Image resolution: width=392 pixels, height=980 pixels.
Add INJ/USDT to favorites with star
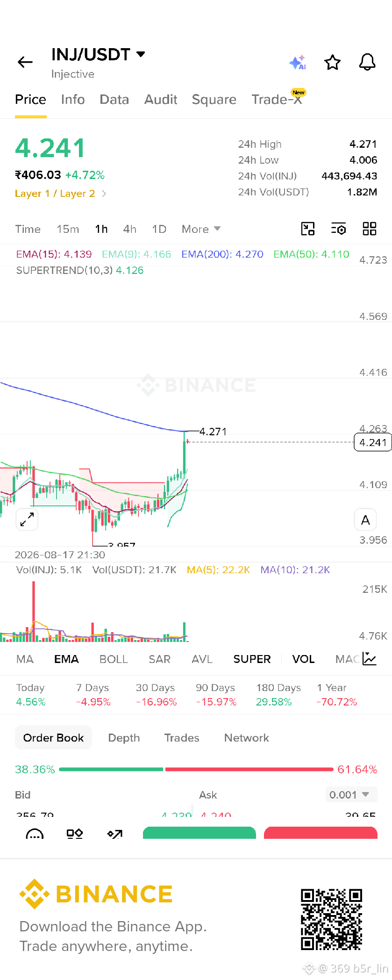coord(333,62)
